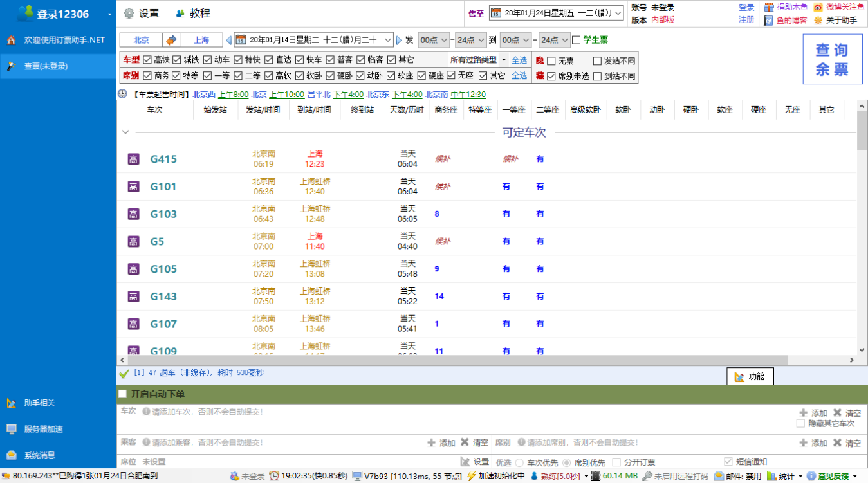
Task: Open the 意见反馈 feedback menu
Action: 833,477
